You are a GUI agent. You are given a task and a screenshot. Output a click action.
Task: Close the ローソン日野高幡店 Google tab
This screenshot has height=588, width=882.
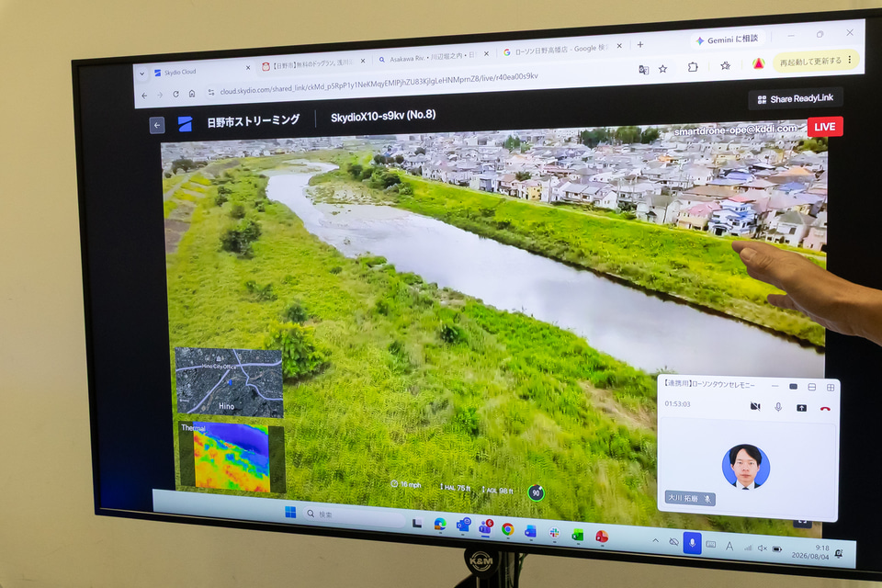tap(619, 46)
